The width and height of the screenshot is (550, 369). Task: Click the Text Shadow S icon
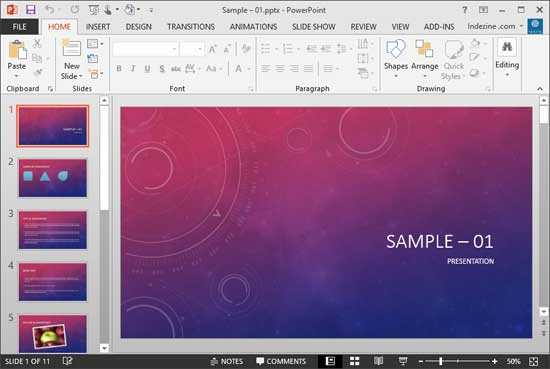click(x=162, y=69)
